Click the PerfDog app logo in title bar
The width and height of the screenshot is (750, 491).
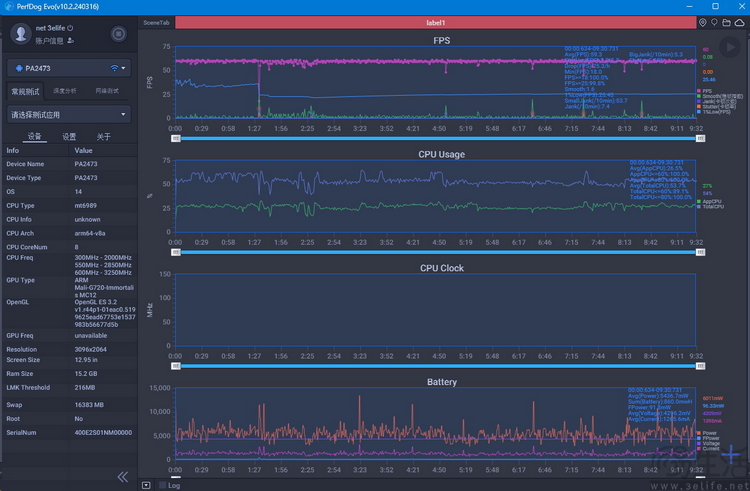(x=8, y=7)
